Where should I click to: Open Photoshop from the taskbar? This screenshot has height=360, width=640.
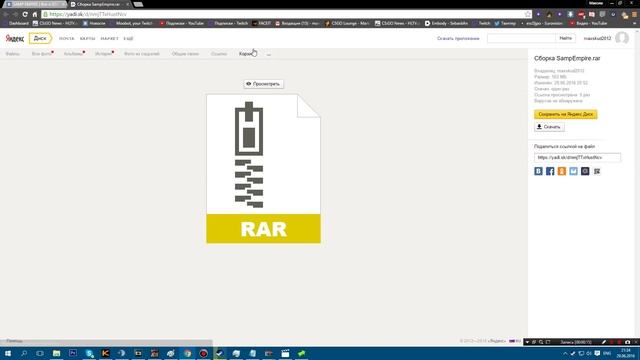[x=73, y=353]
